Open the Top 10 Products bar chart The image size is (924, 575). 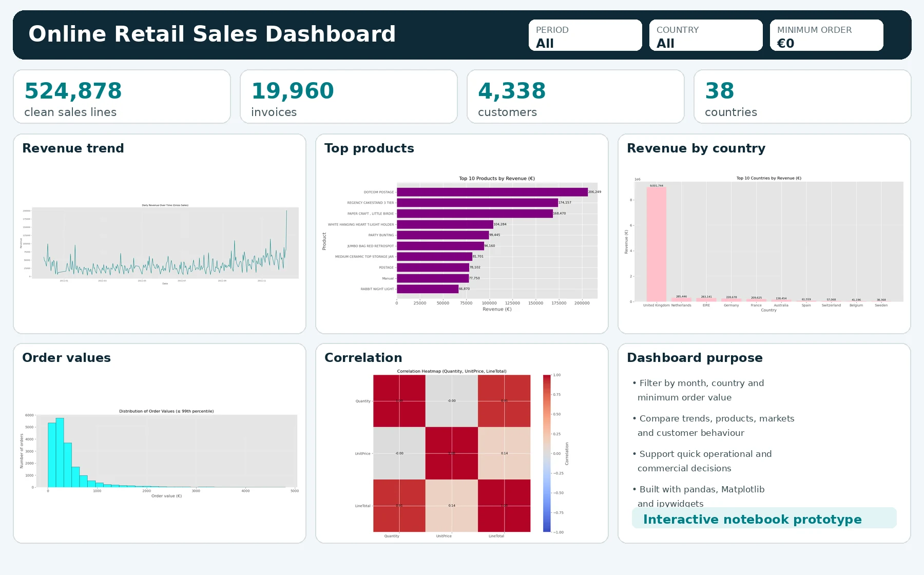click(x=461, y=243)
